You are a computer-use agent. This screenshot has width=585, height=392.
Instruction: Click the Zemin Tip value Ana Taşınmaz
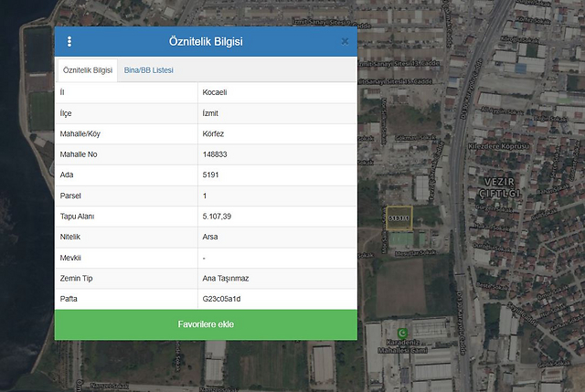(x=227, y=278)
